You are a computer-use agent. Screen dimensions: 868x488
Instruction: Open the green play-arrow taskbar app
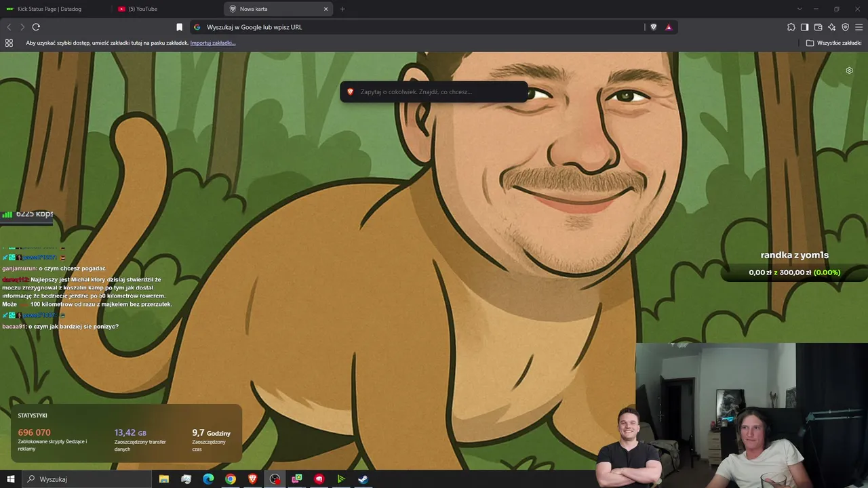pyautogui.click(x=341, y=479)
